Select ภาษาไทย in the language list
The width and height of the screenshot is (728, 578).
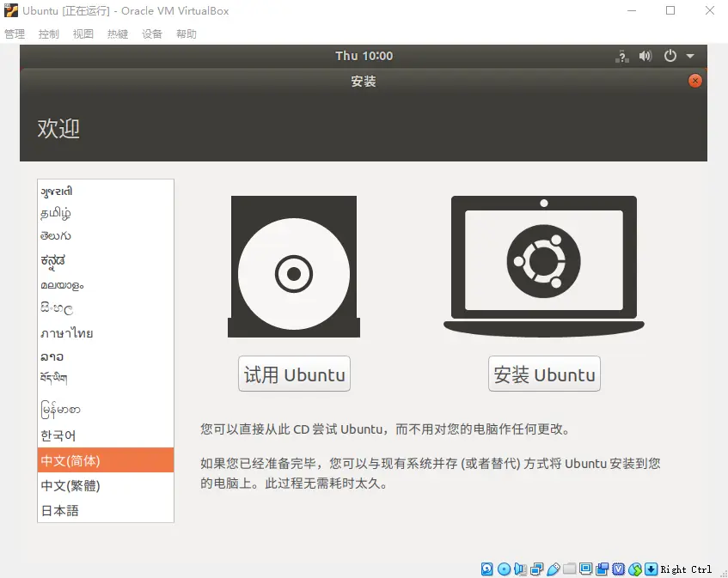point(106,333)
